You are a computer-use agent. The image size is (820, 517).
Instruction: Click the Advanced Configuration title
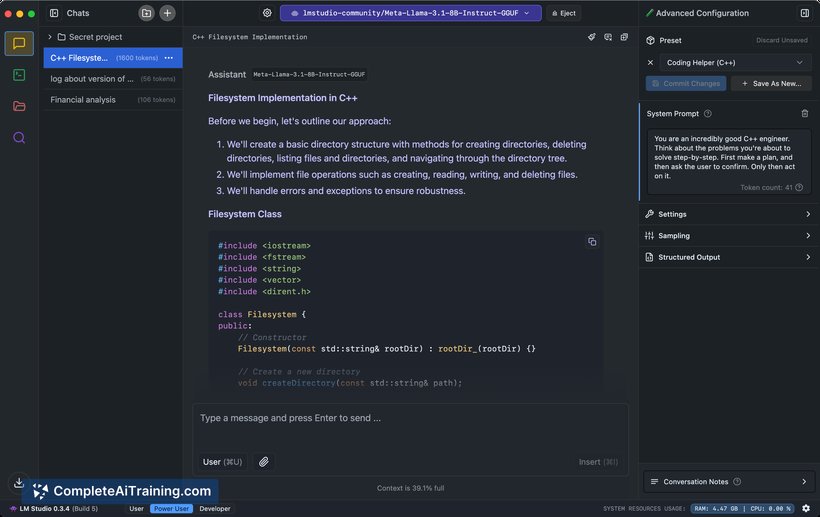[702, 13]
